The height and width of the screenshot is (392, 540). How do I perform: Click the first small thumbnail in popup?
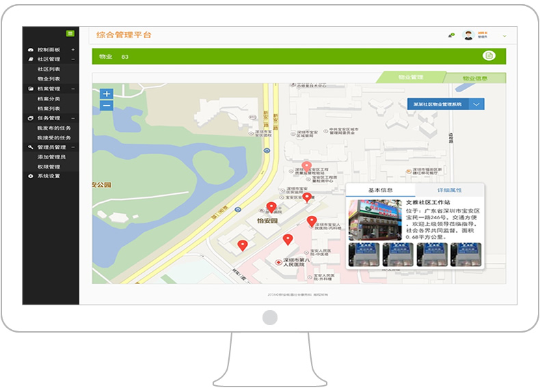(x=364, y=255)
